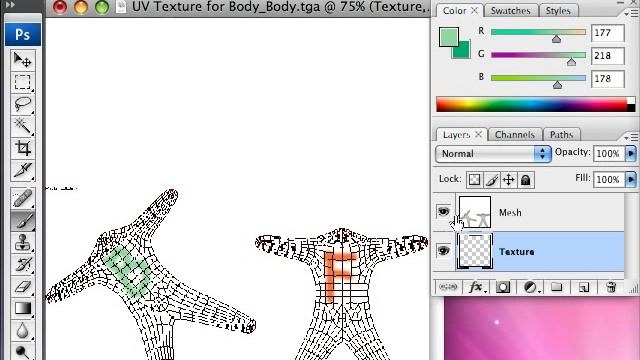The image size is (640, 360).
Task: Switch to the Channels tab
Action: (x=514, y=135)
